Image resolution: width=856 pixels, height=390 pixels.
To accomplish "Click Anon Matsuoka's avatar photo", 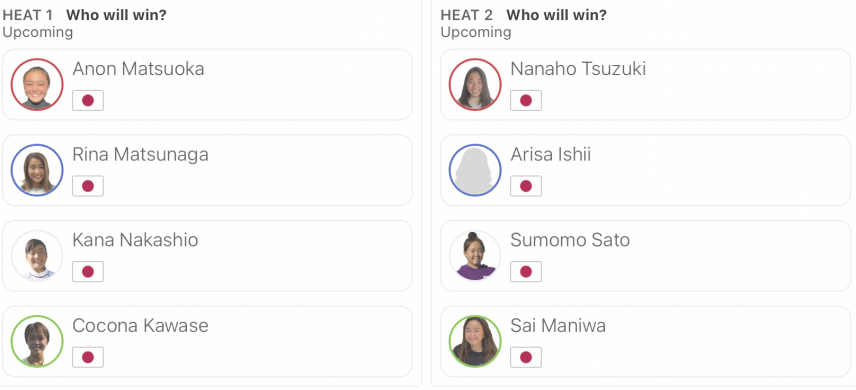I will pos(37,85).
